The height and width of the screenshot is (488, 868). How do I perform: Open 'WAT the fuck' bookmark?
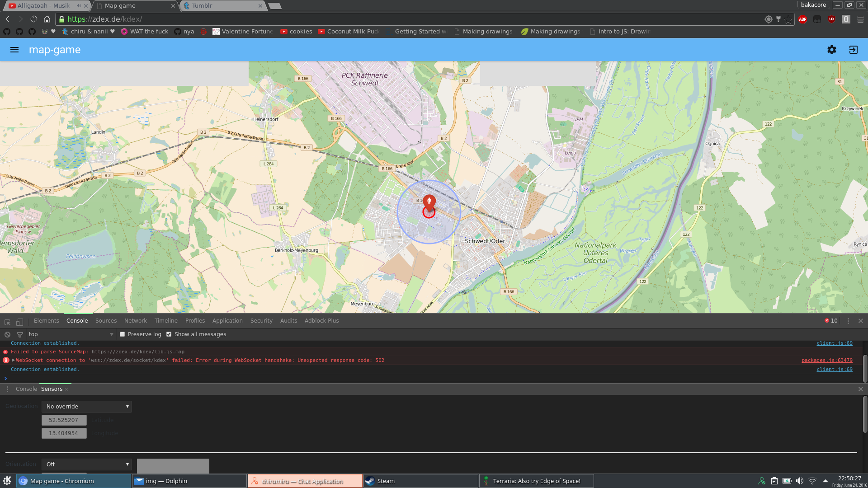point(144,32)
